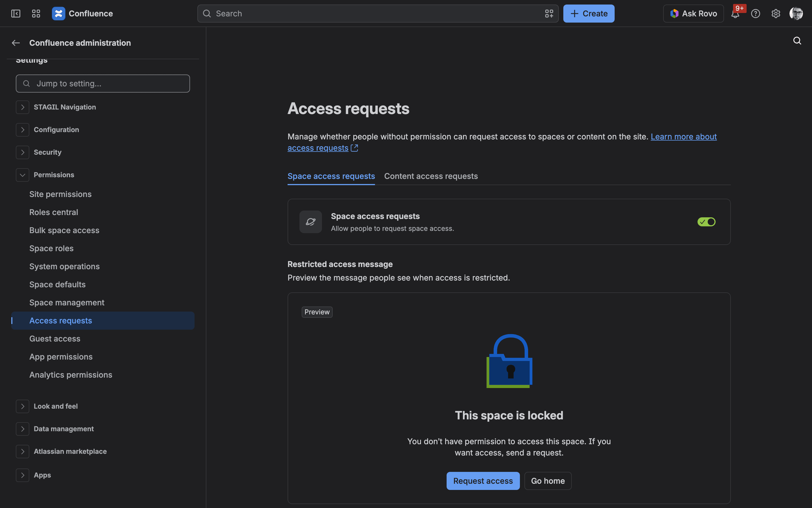Expand the Configuration section

pyautogui.click(x=23, y=130)
